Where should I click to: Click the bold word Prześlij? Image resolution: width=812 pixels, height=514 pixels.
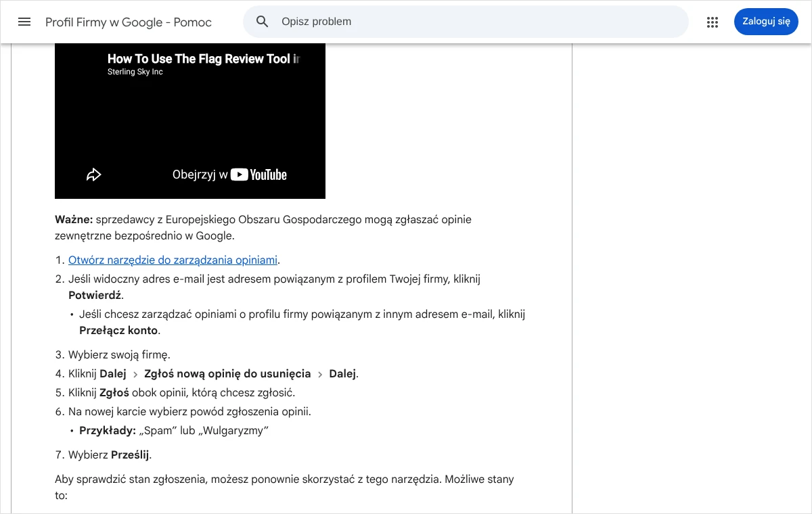[x=130, y=454]
